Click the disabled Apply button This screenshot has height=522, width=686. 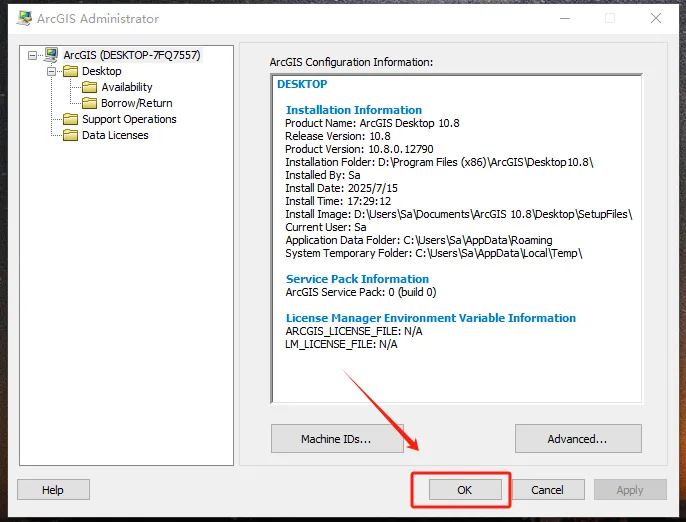point(630,490)
